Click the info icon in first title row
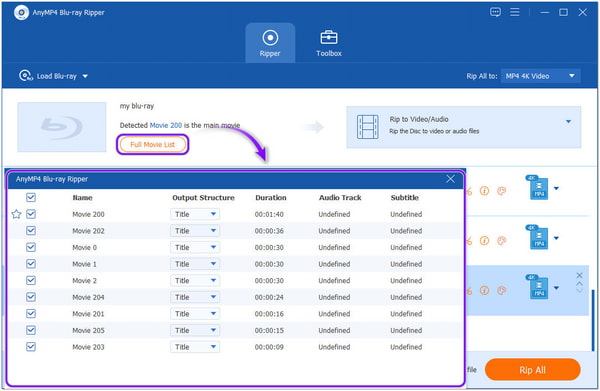Screen dimensions: 600x391 (484, 191)
